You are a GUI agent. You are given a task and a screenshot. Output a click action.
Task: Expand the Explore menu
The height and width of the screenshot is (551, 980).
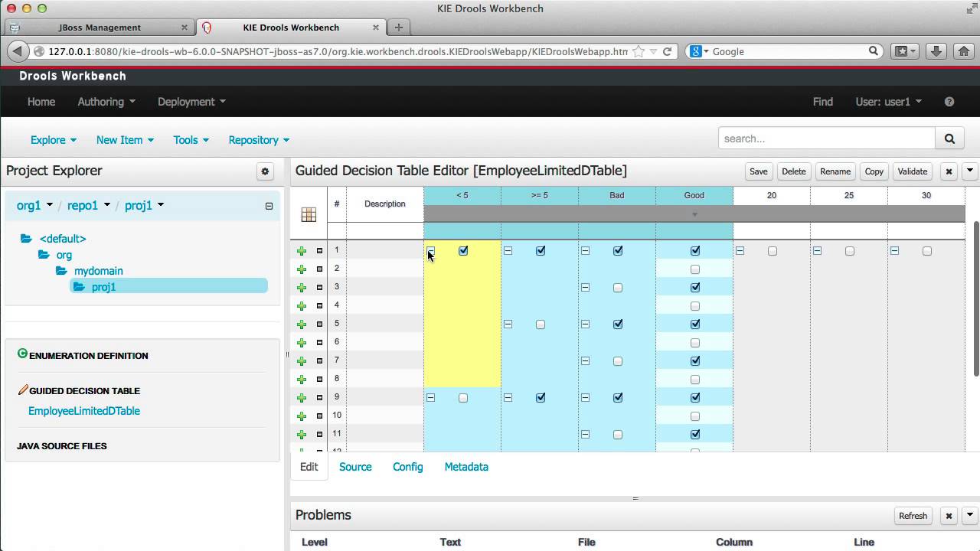[x=54, y=140]
